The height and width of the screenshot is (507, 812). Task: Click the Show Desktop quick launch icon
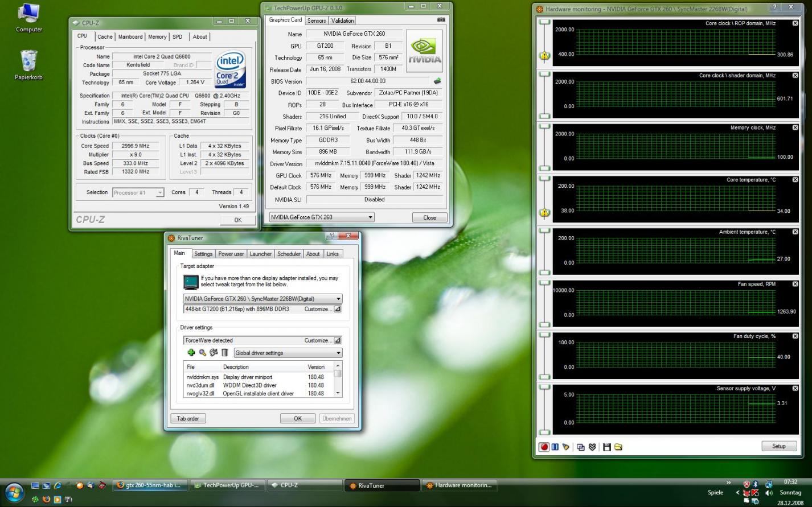[35, 485]
